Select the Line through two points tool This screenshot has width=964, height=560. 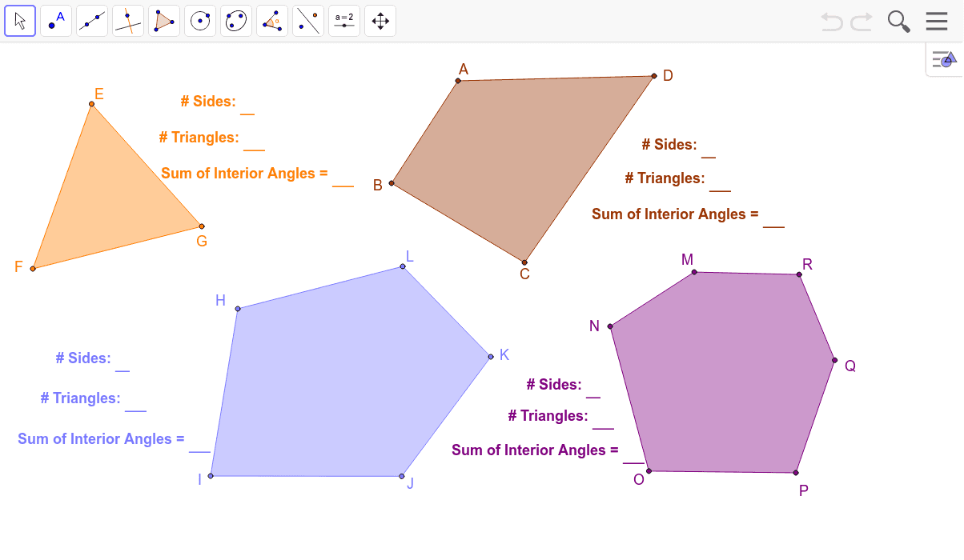pos(92,21)
